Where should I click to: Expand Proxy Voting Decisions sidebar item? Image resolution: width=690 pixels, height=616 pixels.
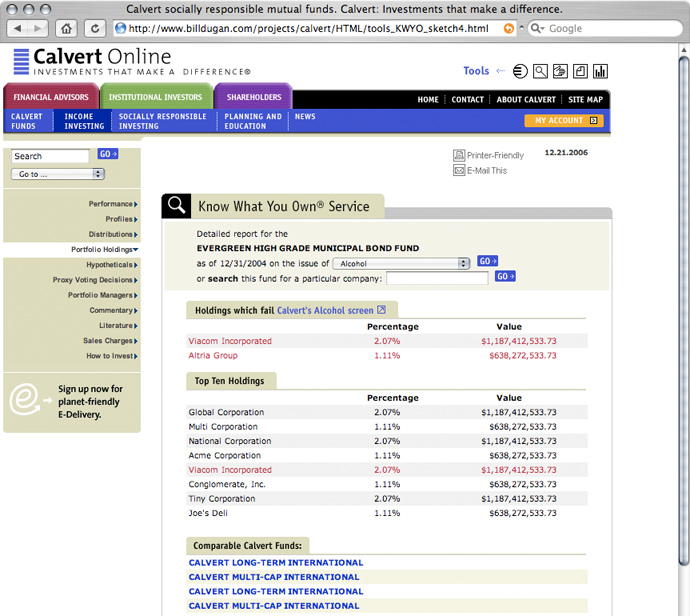(x=95, y=280)
